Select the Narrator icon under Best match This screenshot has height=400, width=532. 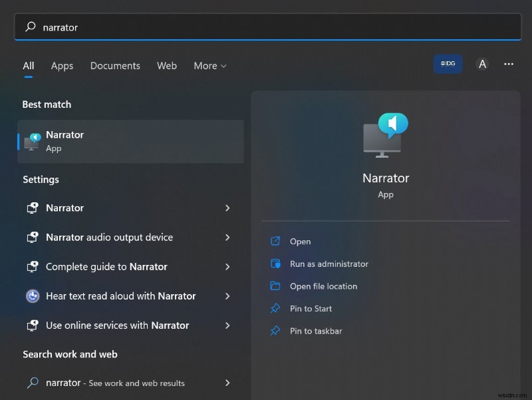(x=32, y=141)
